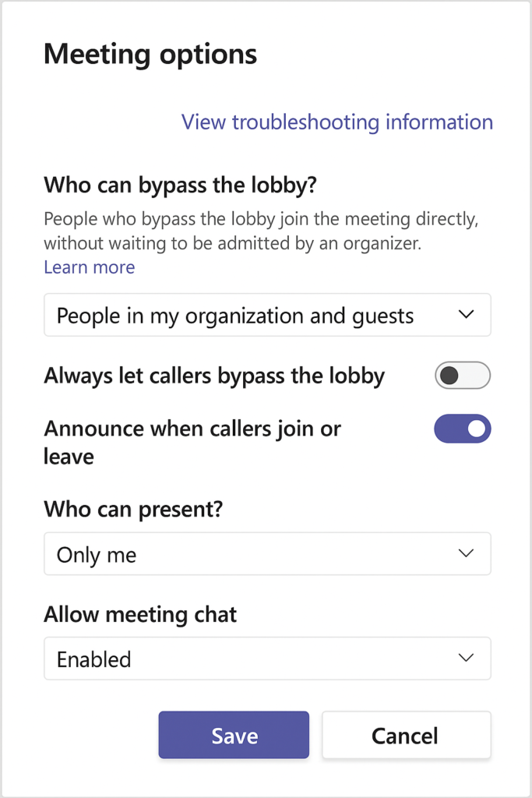Screen dimensions: 532x798
Task: Click the Meeting options heading
Action: [150, 54]
